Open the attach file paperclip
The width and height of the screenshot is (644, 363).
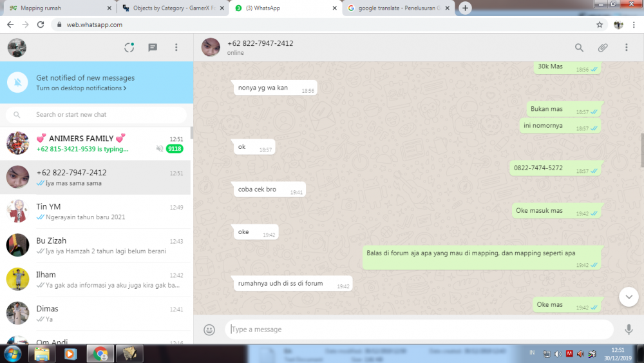[603, 48]
